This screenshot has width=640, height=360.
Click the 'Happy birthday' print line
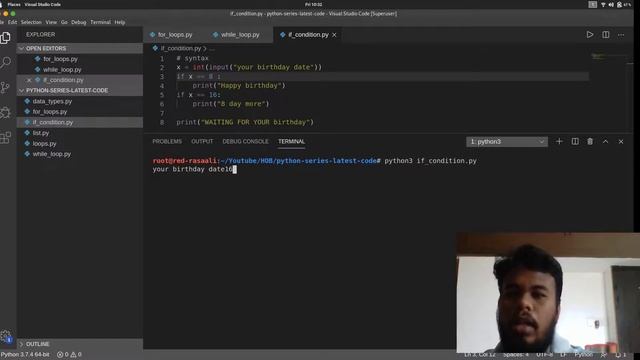coord(239,86)
